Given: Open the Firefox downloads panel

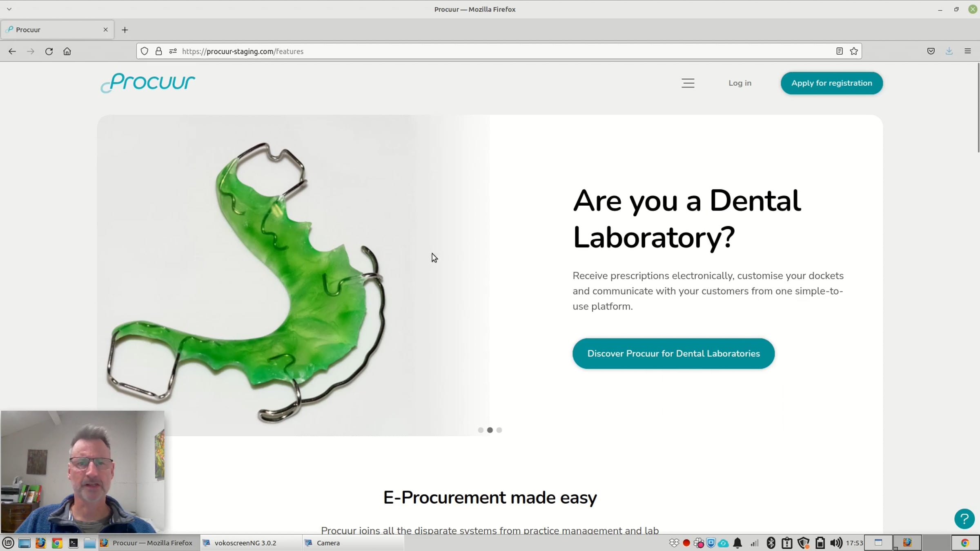Looking at the screenshot, I should (x=949, y=51).
